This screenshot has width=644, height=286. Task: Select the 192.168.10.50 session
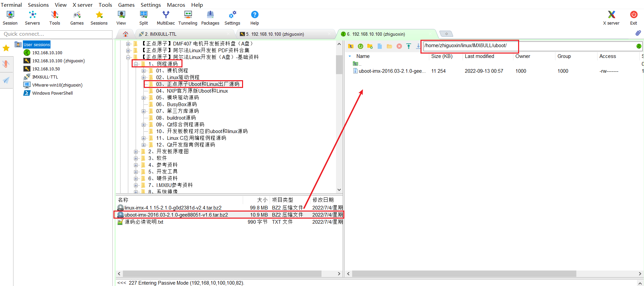pyautogui.click(x=46, y=69)
